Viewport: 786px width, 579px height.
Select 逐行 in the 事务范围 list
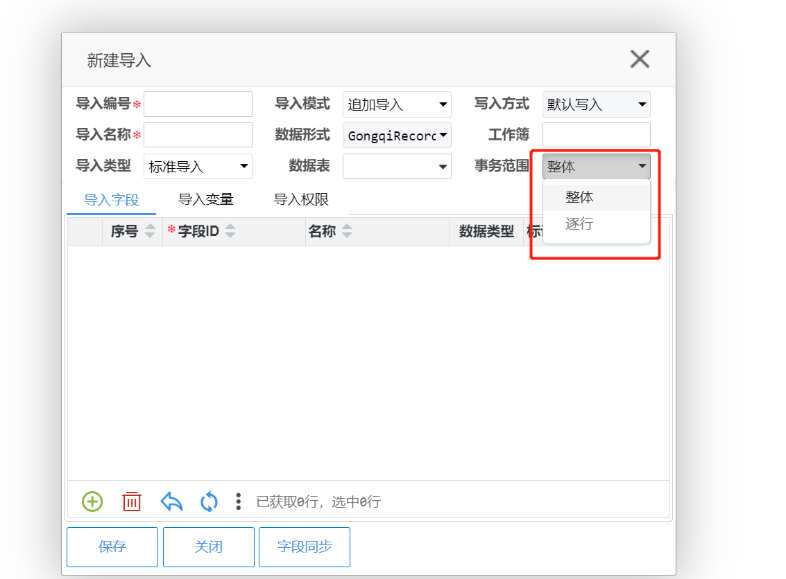[x=580, y=224]
